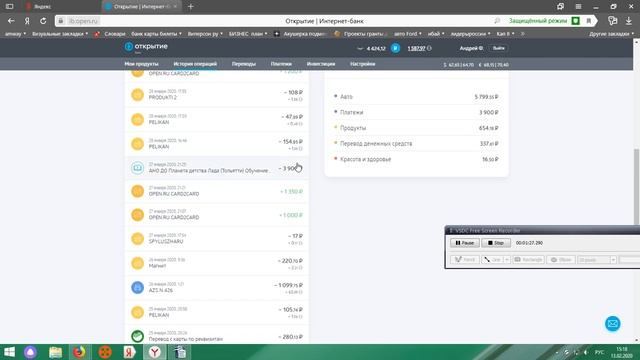Viewport: 640px width, 360px height.
Task: Click the user name Андрей in the header
Action: point(471,48)
